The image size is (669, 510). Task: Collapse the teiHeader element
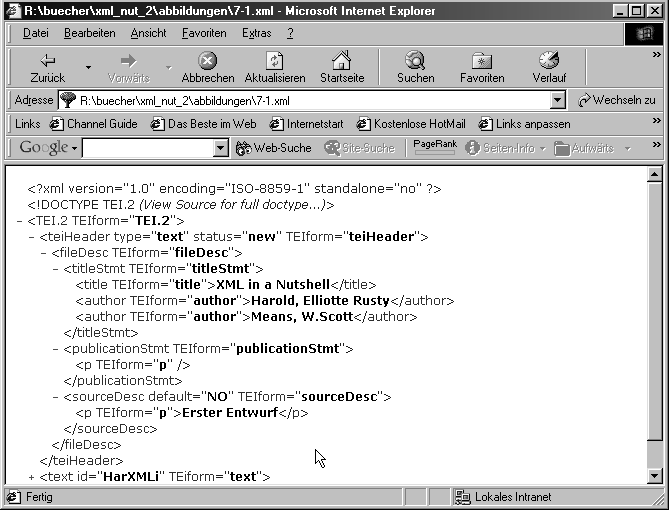31,237
